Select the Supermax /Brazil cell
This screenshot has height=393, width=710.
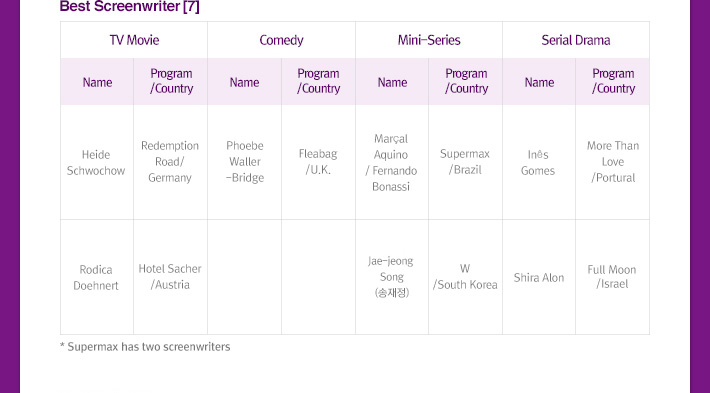[x=465, y=162]
